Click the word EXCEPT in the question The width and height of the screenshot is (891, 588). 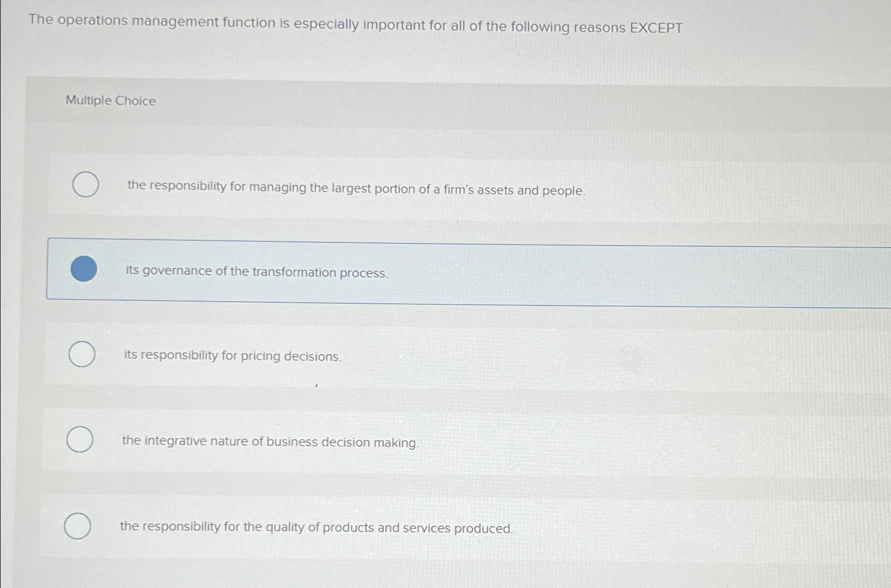coord(656,23)
